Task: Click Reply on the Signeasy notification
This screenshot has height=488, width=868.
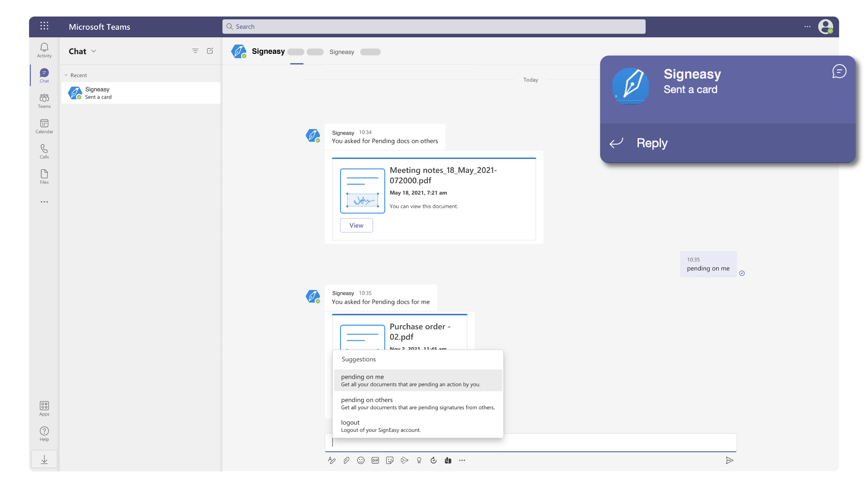Action: [652, 143]
